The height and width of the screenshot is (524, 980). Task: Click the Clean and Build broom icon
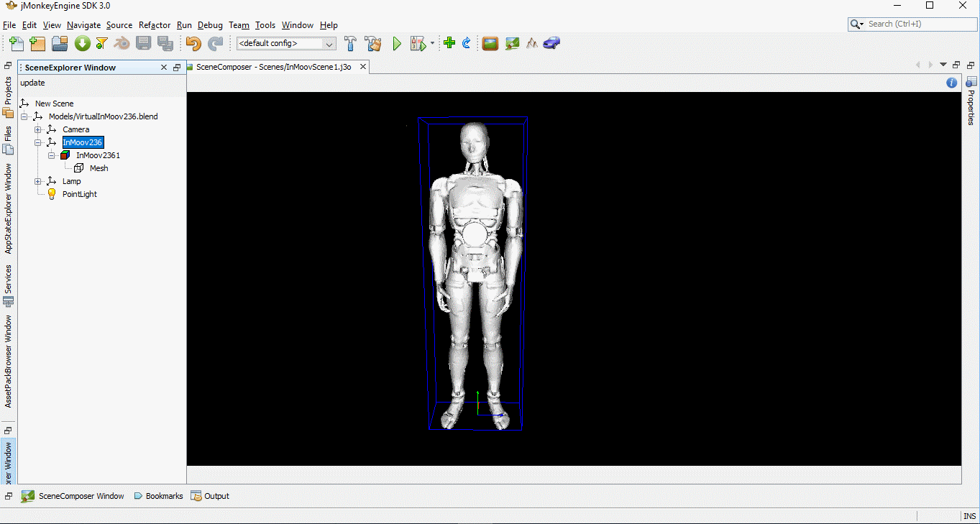pos(372,44)
